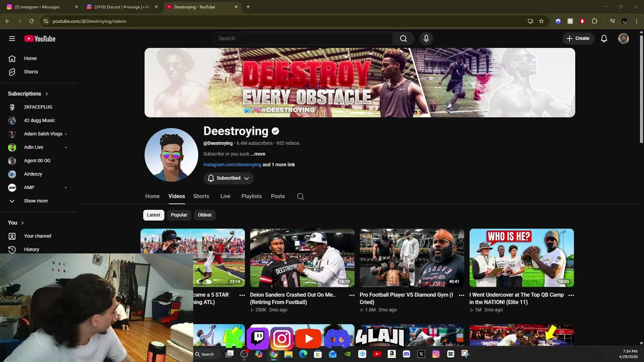Screen dimensions: 644x362
Task: Click the Discord overlay icon
Action: [337, 339]
